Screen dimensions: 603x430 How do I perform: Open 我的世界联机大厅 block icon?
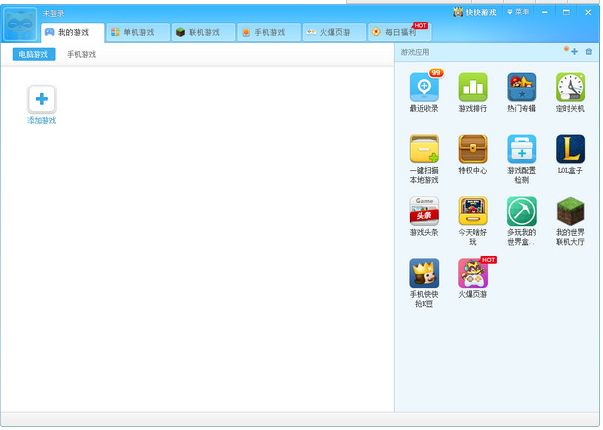pos(570,211)
